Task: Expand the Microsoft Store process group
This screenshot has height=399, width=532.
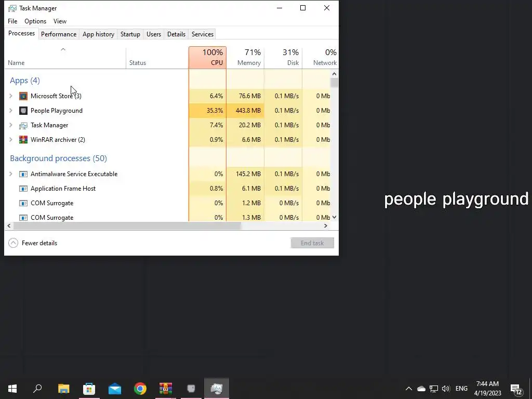Action: point(10,96)
